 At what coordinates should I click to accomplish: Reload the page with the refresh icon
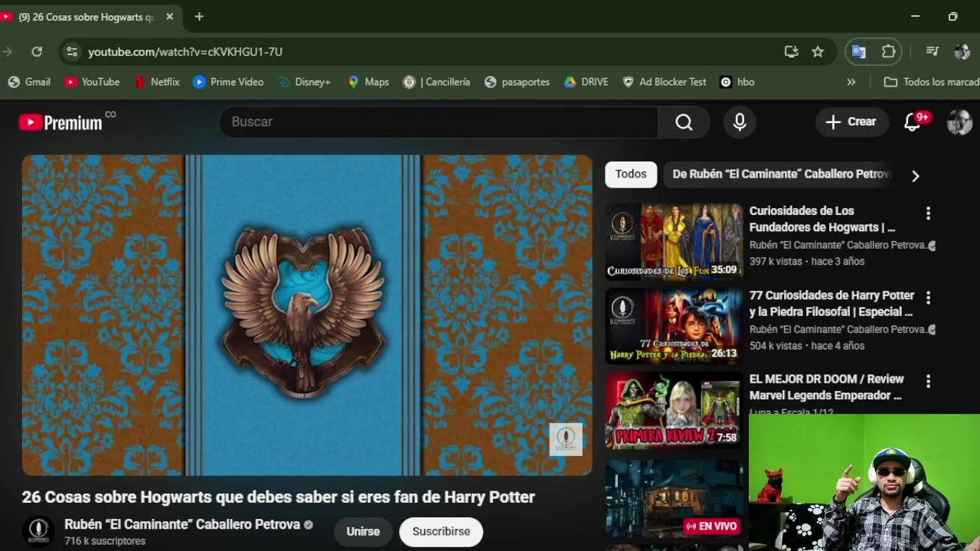coord(37,51)
